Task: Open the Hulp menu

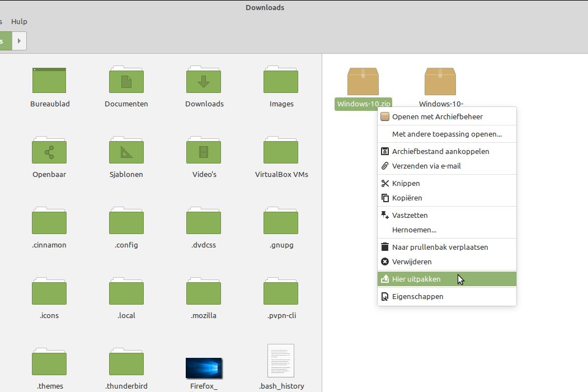Action: click(x=19, y=21)
